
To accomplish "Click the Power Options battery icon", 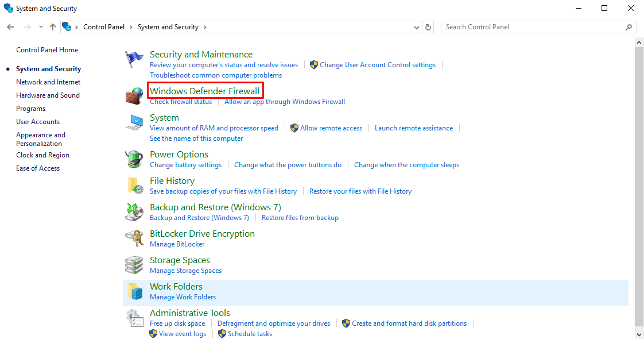I will 134,159.
